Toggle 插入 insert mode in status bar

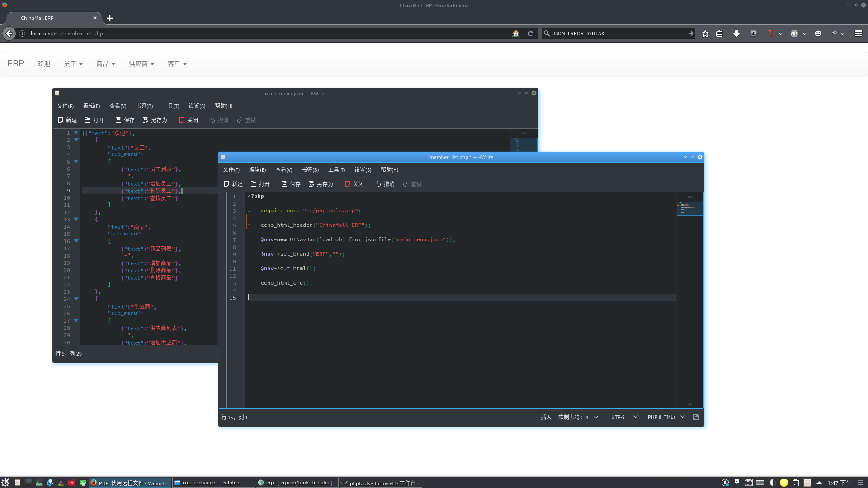(546, 417)
